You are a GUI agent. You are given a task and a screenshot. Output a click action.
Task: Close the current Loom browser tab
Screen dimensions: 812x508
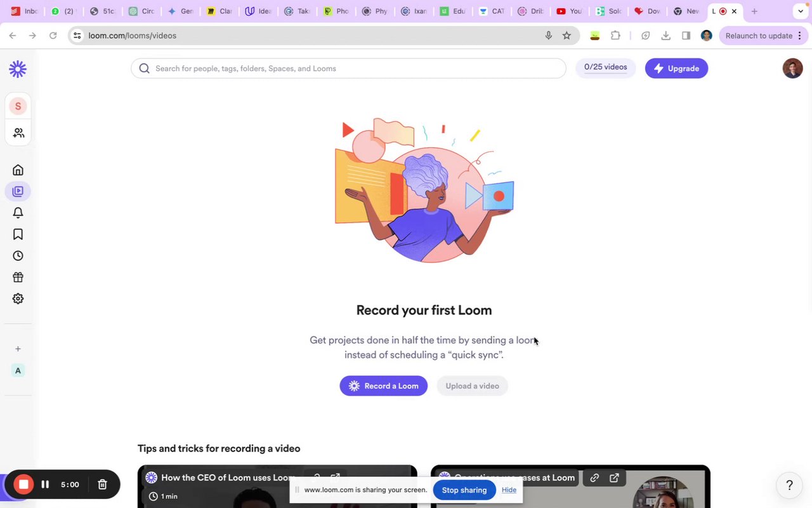pyautogui.click(x=734, y=11)
